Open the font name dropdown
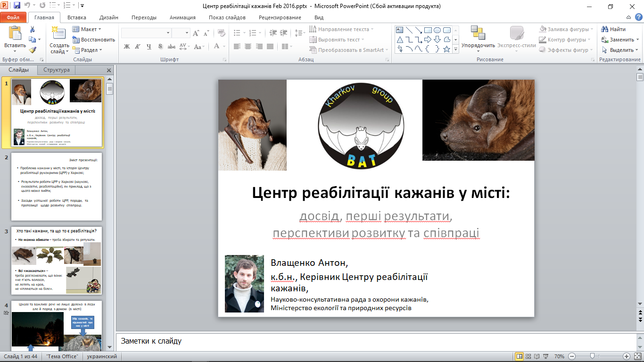The height and width of the screenshot is (362, 644). pyautogui.click(x=168, y=33)
